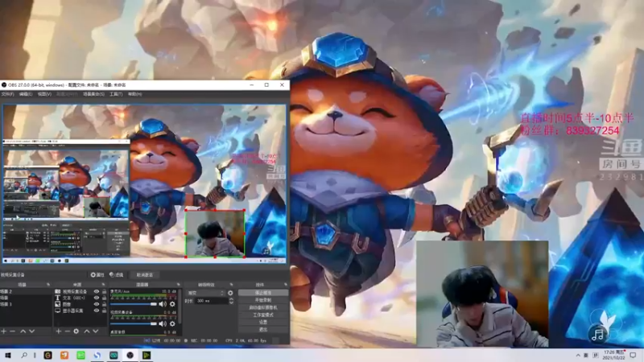Screen dimensions: 644x362
Task: Select the 图像 image source
Action: click(67, 305)
